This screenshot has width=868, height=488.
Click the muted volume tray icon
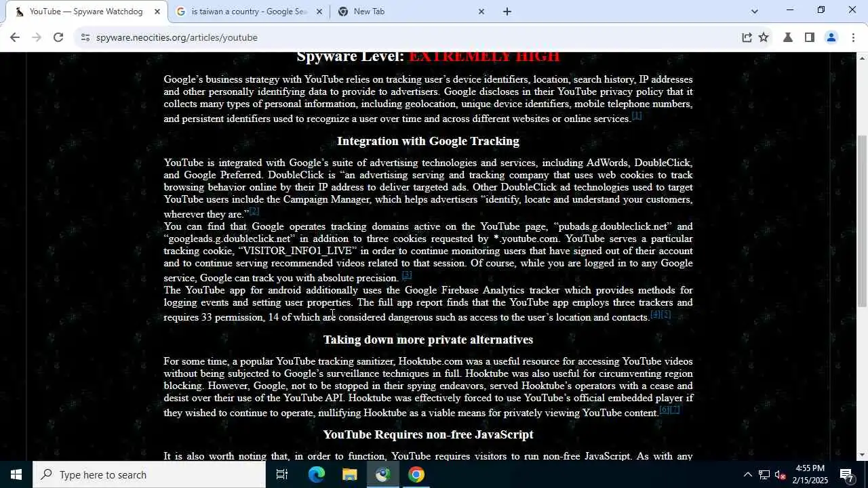[x=781, y=474]
